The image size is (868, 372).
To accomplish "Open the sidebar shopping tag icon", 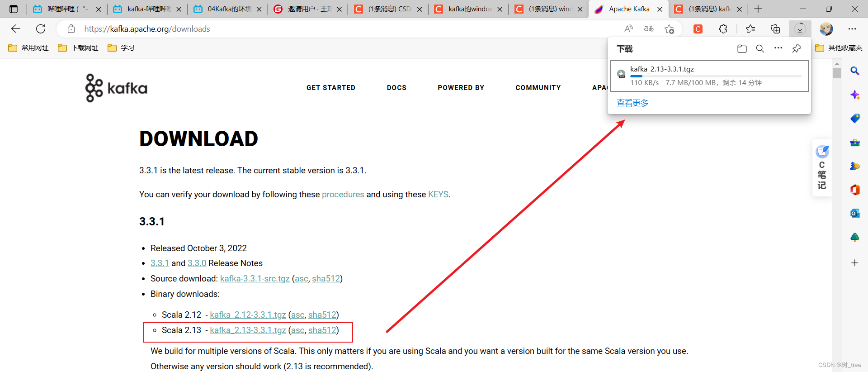I will [854, 118].
